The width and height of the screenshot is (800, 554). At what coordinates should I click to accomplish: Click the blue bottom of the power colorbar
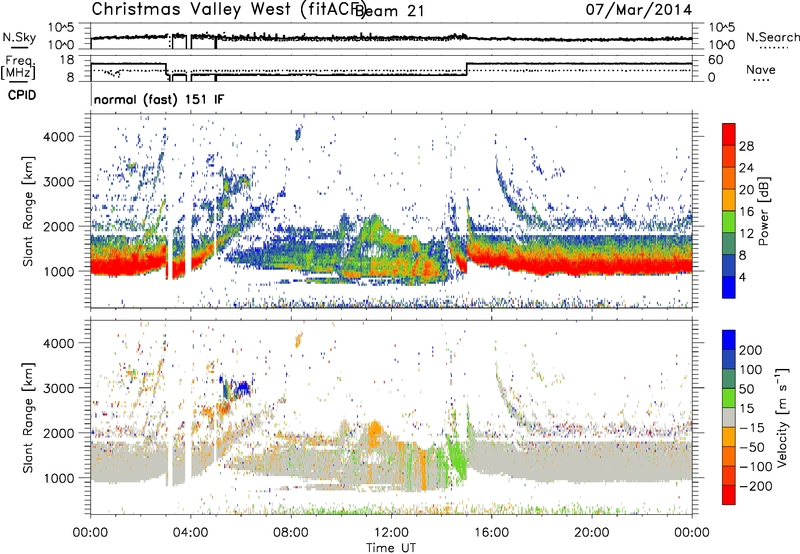pyautogui.click(x=729, y=287)
